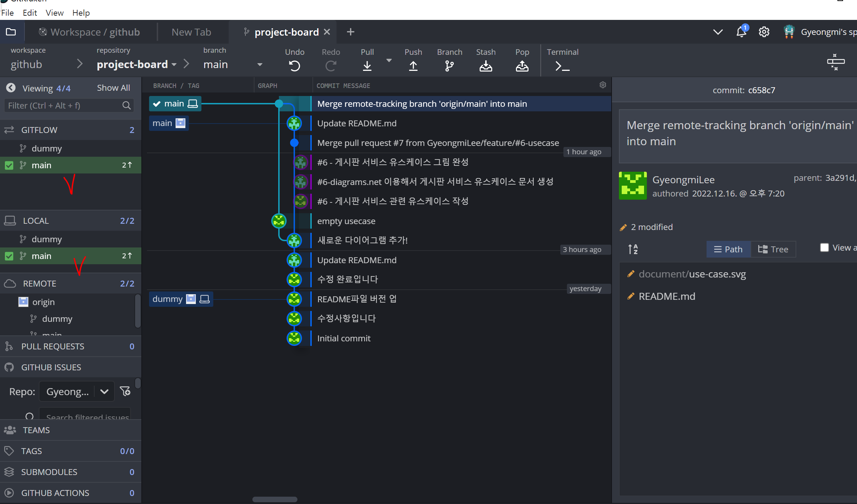This screenshot has width=857, height=504.
Task: Open the Terminal from the toolbar
Action: [x=562, y=66]
